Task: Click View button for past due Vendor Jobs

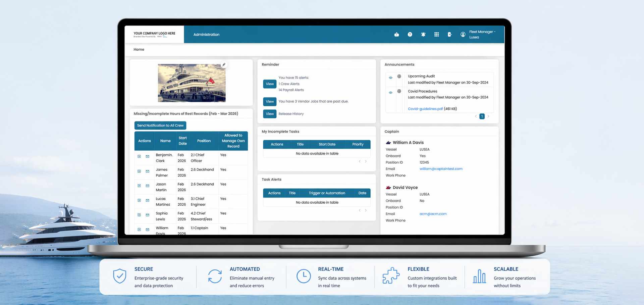Action: pyautogui.click(x=270, y=102)
